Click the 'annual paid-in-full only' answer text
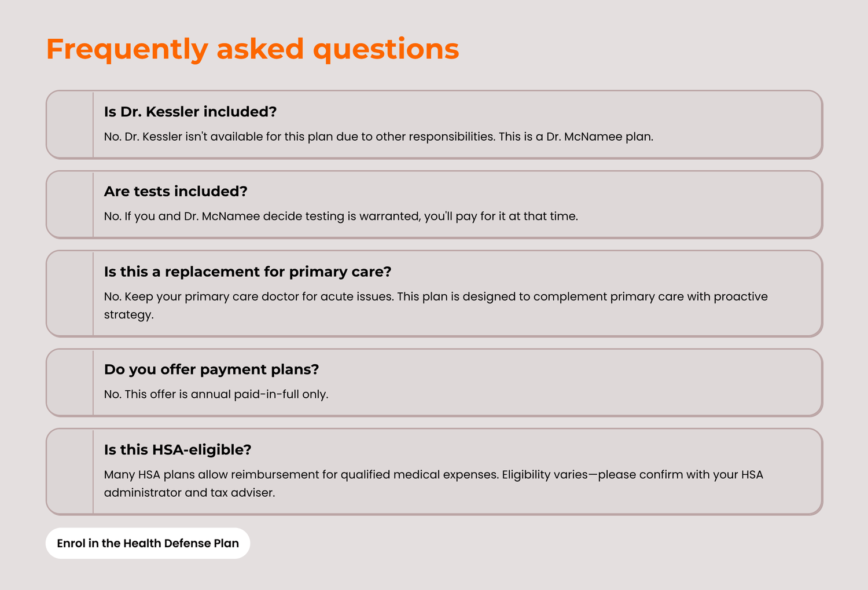Screen dimensions: 868x590 point(216,394)
